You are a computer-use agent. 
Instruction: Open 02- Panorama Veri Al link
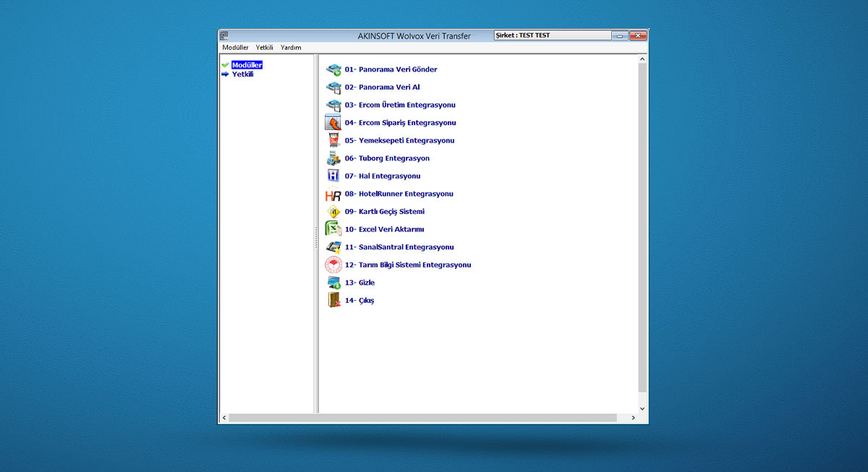[x=382, y=87]
